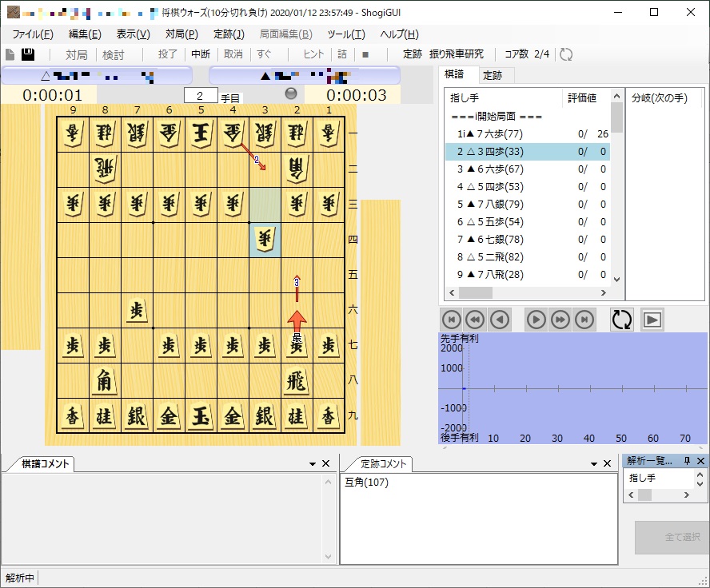Click the 検討 toolbar button
710x588 pixels.
tap(114, 55)
